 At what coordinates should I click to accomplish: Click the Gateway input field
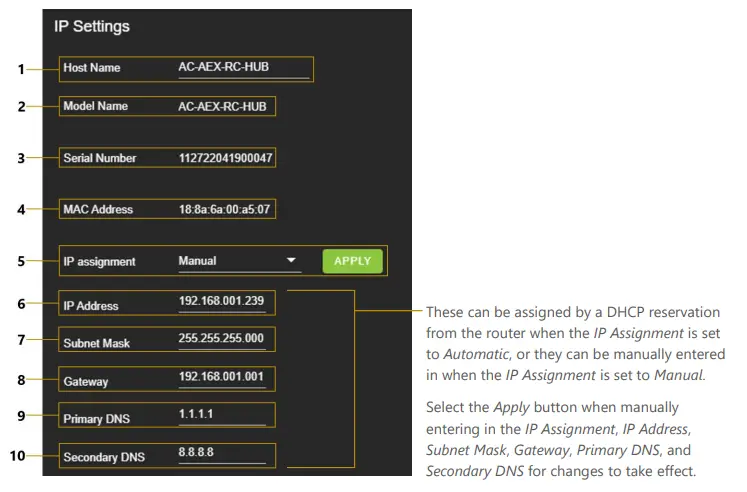coord(222,378)
